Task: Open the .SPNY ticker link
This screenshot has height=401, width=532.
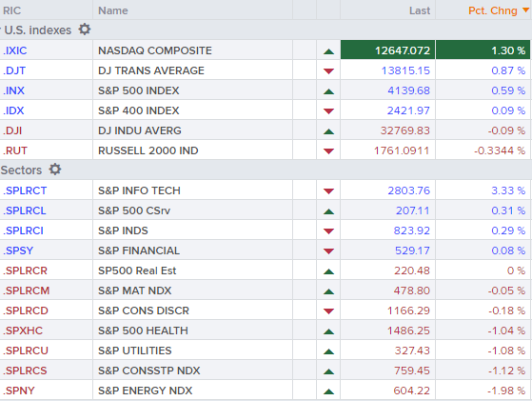Action: pyautogui.click(x=19, y=391)
